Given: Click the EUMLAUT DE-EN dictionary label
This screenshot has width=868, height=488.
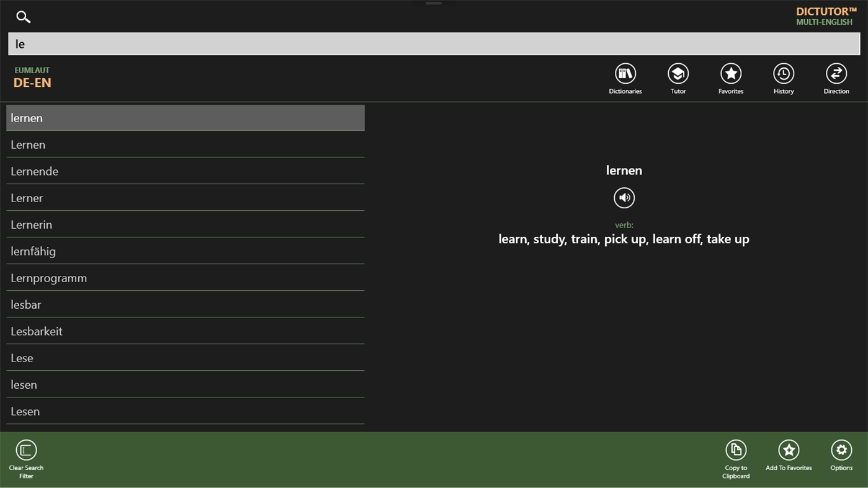Looking at the screenshot, I should point(32,76).
